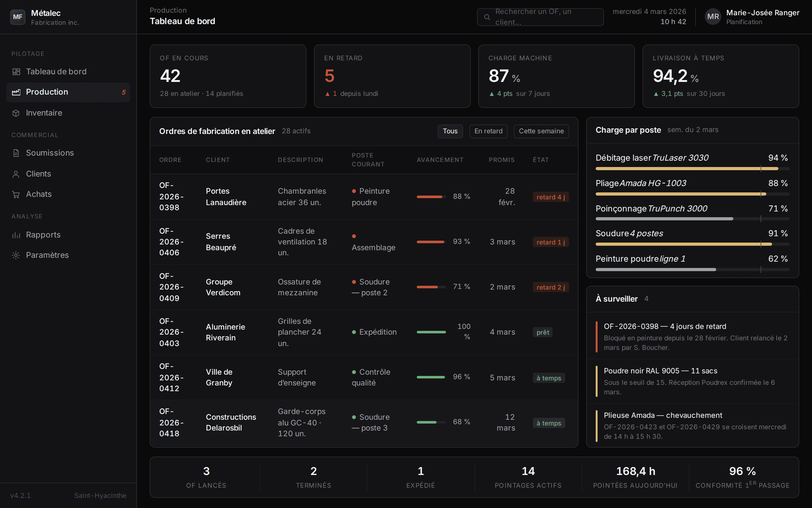Filter orders by Cette semaine
The width and height of the screenshot is (812, 508).
click(x=541, y=131)
